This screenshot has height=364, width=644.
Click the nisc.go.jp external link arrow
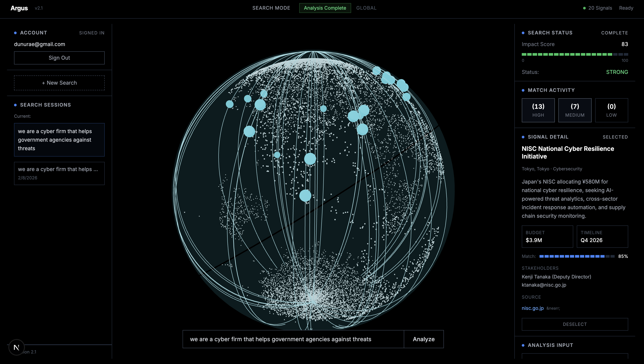pyautogui.click(x=553, y=309)
